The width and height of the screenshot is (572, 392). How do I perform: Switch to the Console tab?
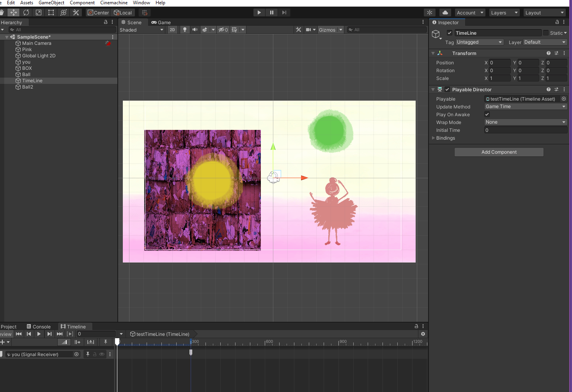click(x=39, y=326)
